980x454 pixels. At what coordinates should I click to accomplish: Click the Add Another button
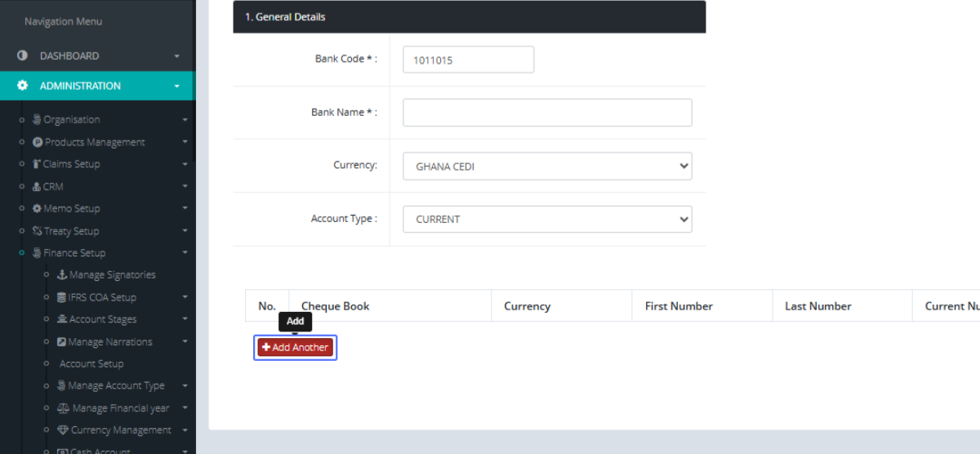[295, 348]
